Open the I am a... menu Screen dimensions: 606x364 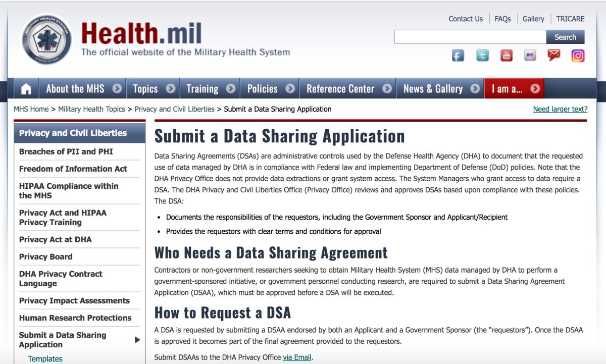click(x=507, y=89)
